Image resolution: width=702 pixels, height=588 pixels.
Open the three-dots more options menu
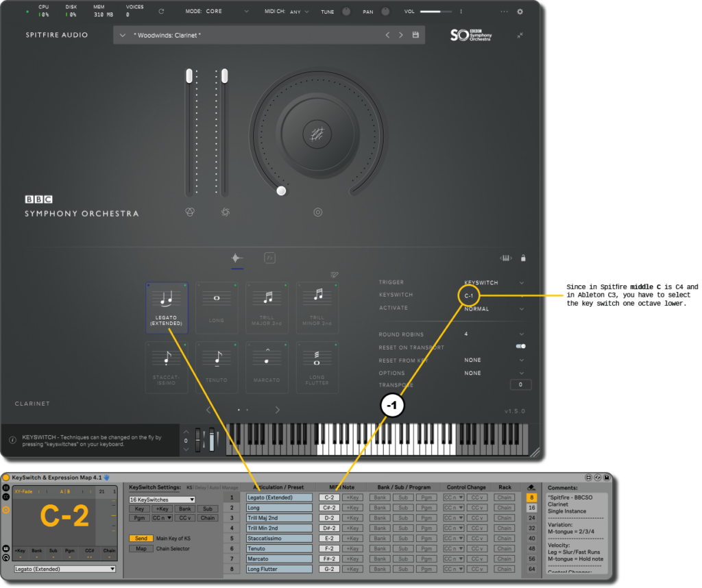(x=504, y=12)
